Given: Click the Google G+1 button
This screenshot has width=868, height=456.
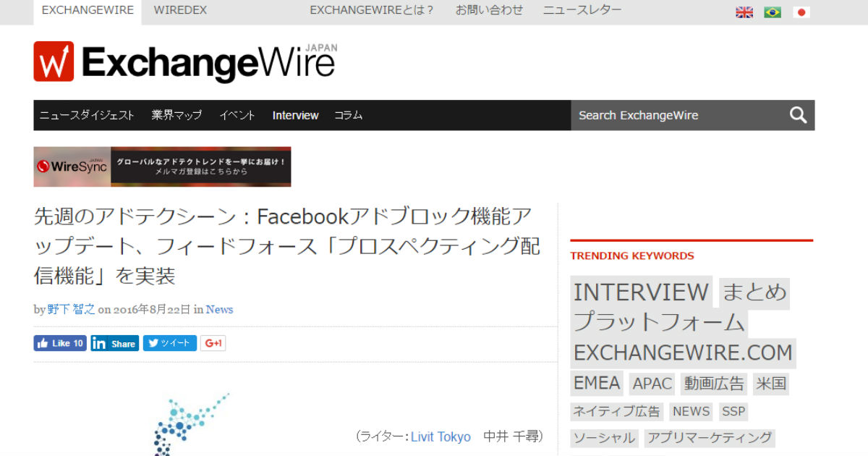Looking at the screenshot, I should click(213, 343).
